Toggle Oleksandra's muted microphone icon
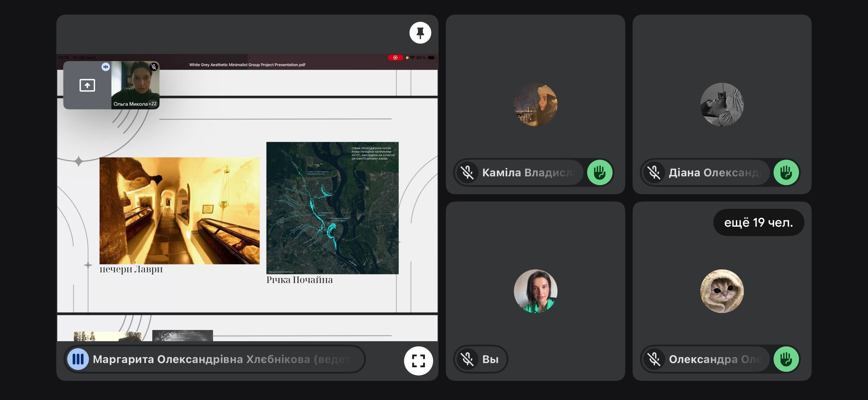The height and width of the screenshot is (400, 868). tap(654, 359)
